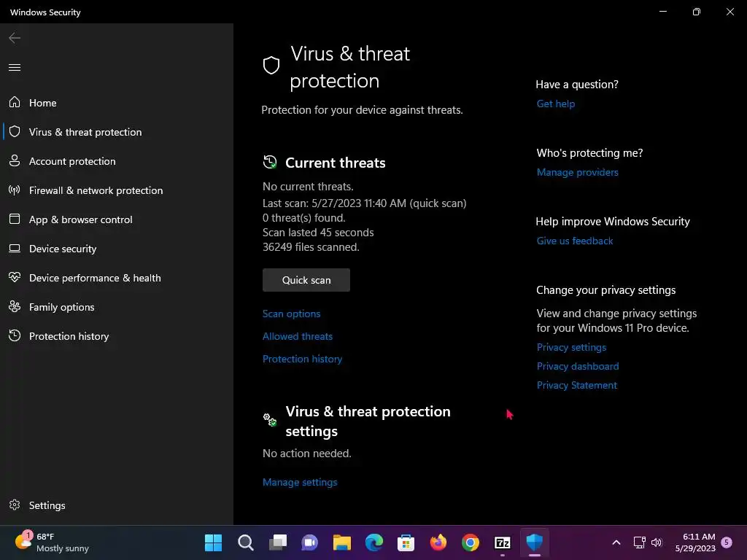Image resolution: width=747 pixels, height=560 pixels.
Task: Click the Settings gear icon
Action: [15, 505]
